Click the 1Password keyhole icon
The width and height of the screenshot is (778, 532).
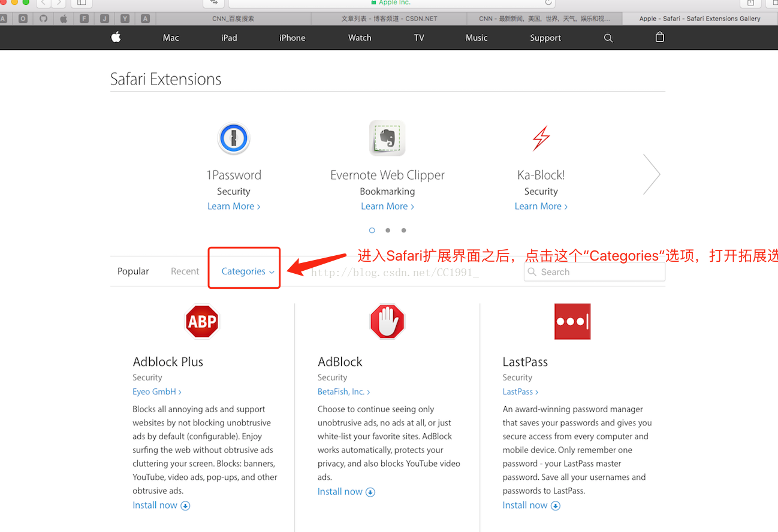click(234, 138)
